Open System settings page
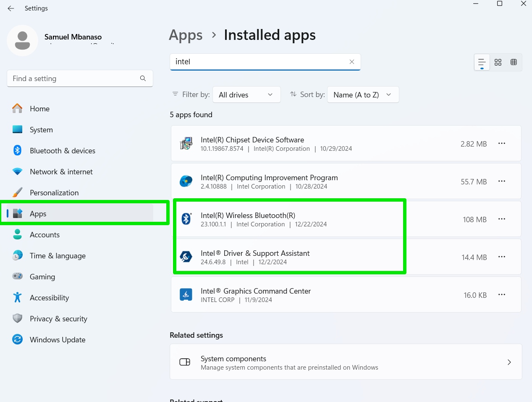 point(80,130)
